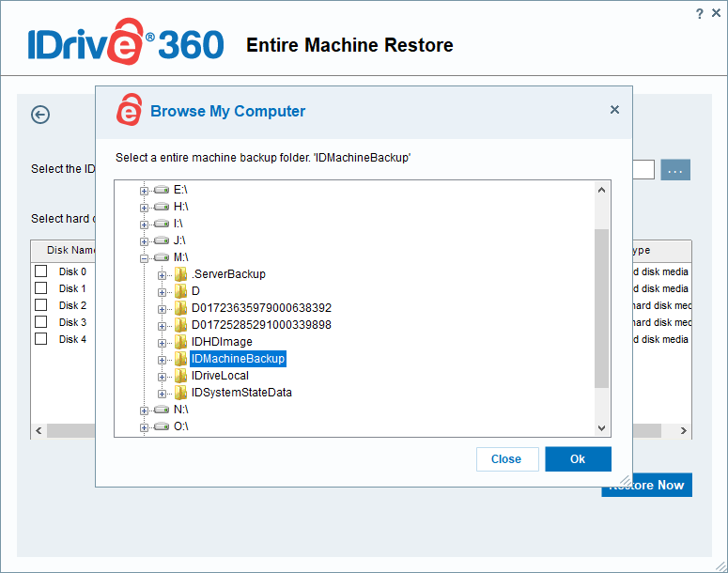Check the Disk 0 checkbox
Screen dimensions: 728x573
(x=41, y=271)
